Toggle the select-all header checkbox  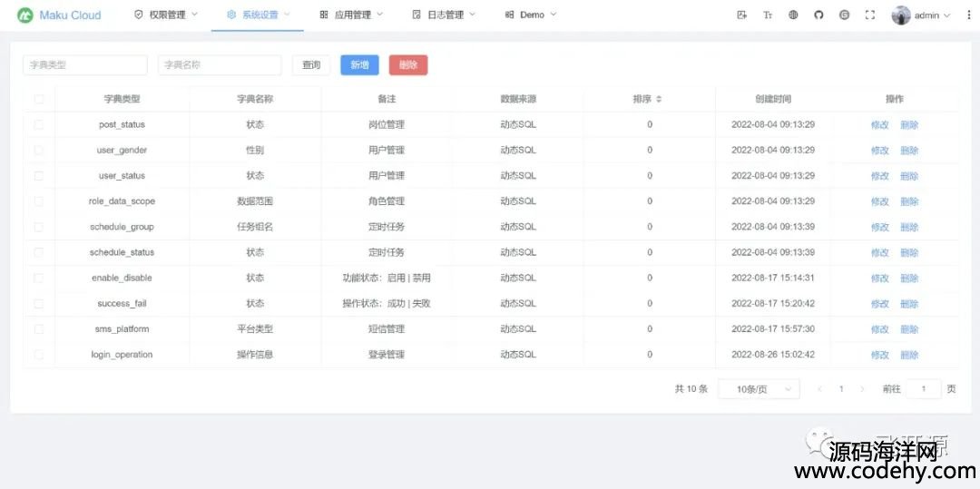[x=39, y=99]
